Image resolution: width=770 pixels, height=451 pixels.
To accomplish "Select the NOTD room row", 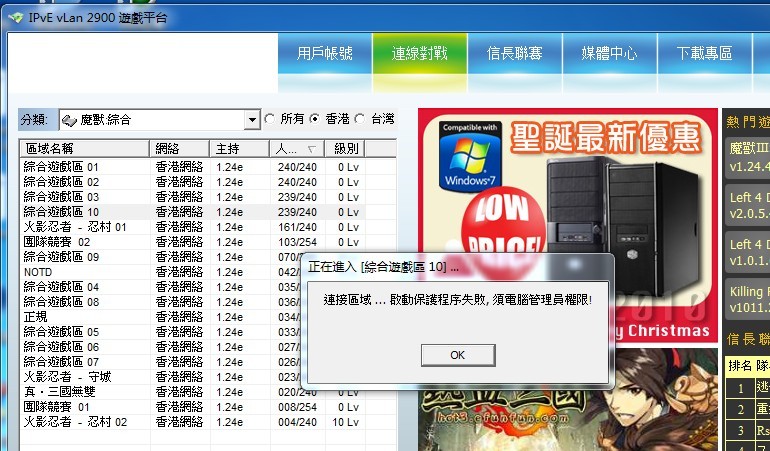I will (x=160, y=272).
